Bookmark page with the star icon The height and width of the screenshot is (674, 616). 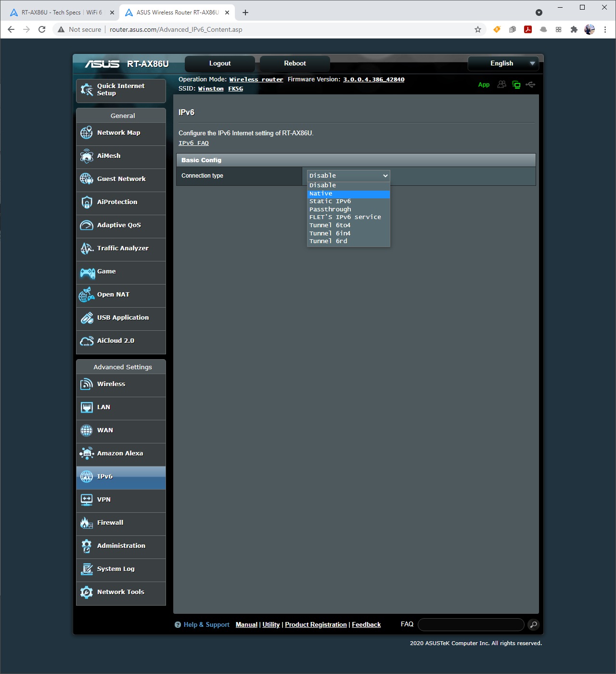pyautogui.click(x=478, y=29)
